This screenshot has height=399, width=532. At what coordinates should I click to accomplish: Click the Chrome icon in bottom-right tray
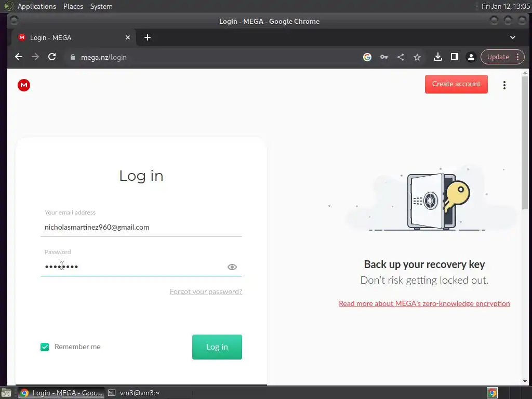pyautogui.click(x=492, y=393)
